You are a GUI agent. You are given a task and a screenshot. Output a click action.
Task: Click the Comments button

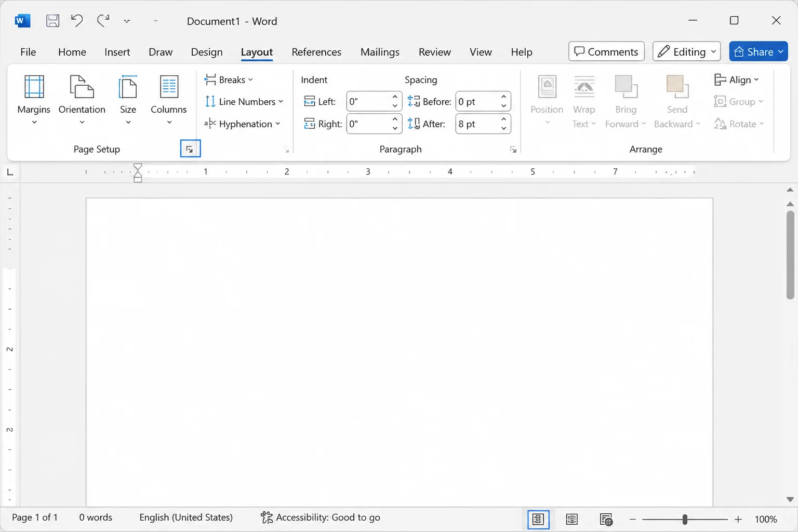[606, 51]
